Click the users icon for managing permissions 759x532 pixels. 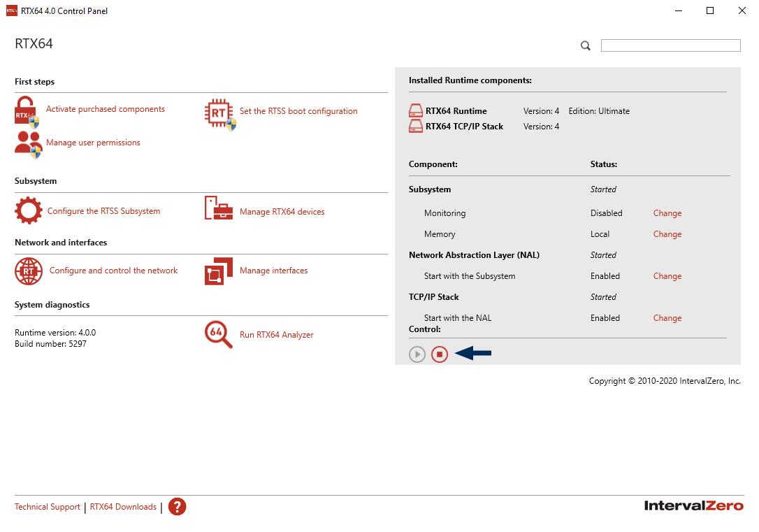[x=28, y=145]
